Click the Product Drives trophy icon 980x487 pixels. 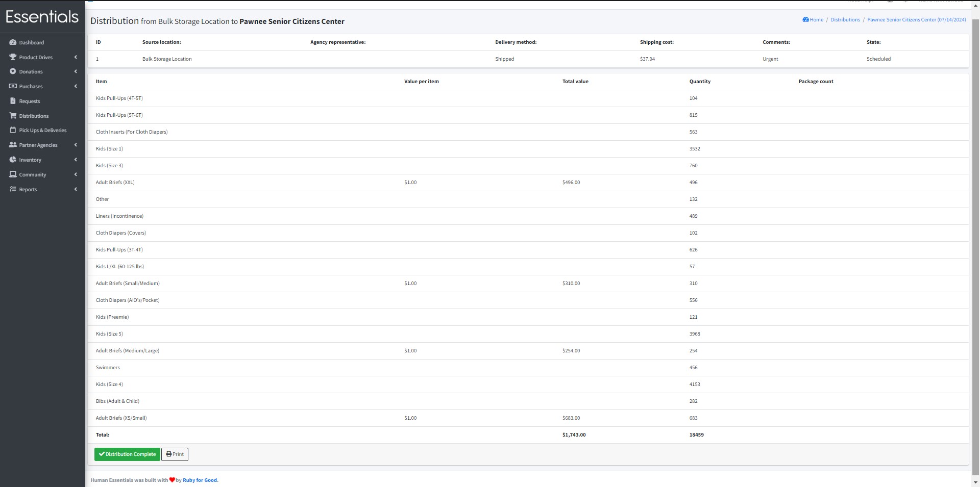pyautogui.click(x=13, y=57)
